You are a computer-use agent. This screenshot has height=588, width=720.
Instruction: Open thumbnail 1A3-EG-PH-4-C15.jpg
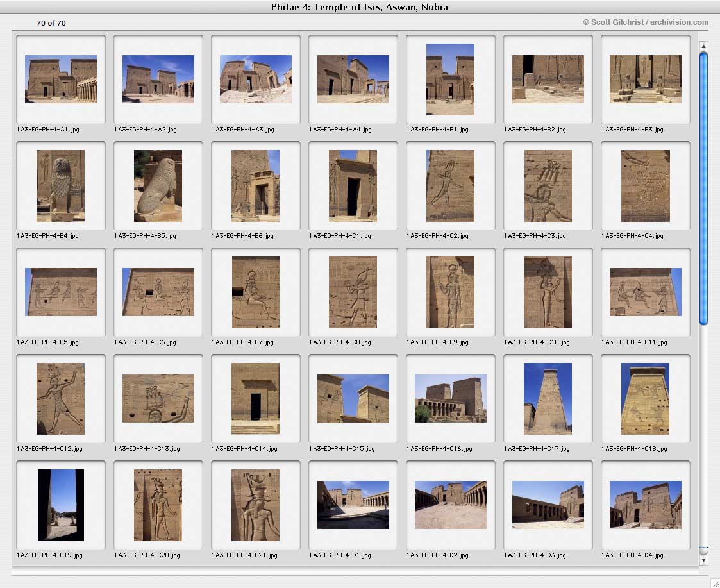[x=353, y=398]
